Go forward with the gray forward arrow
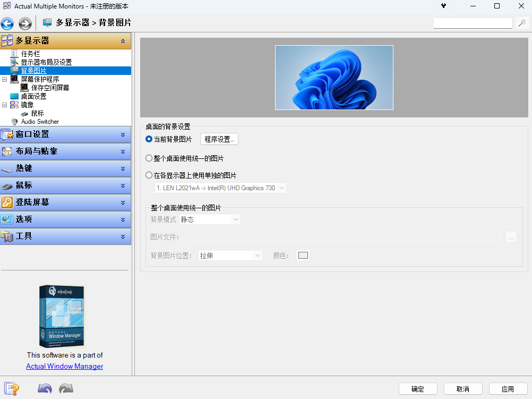This screenshot has width=532, height=399. click(25, 24)
